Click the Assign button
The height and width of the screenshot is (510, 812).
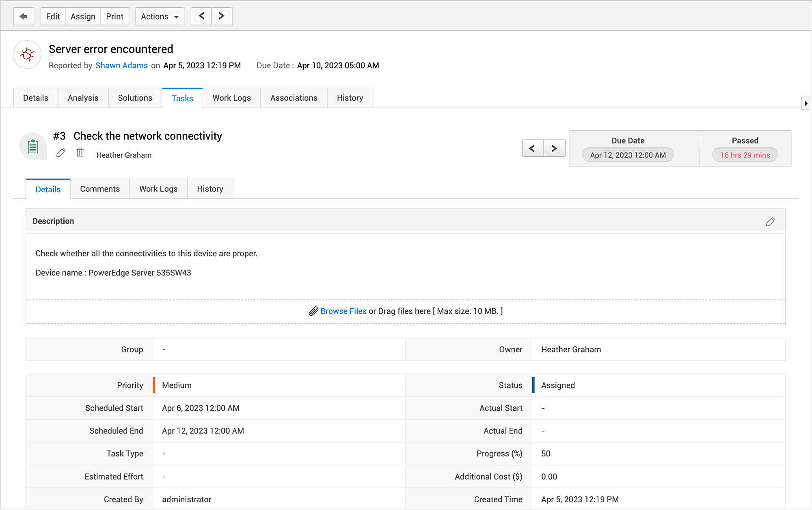(83, 16)
